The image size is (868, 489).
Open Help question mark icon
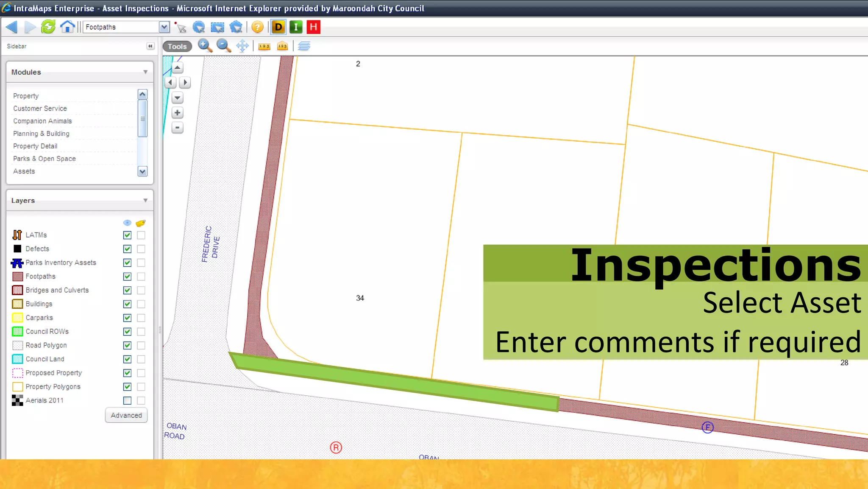[x=257, y=27]
